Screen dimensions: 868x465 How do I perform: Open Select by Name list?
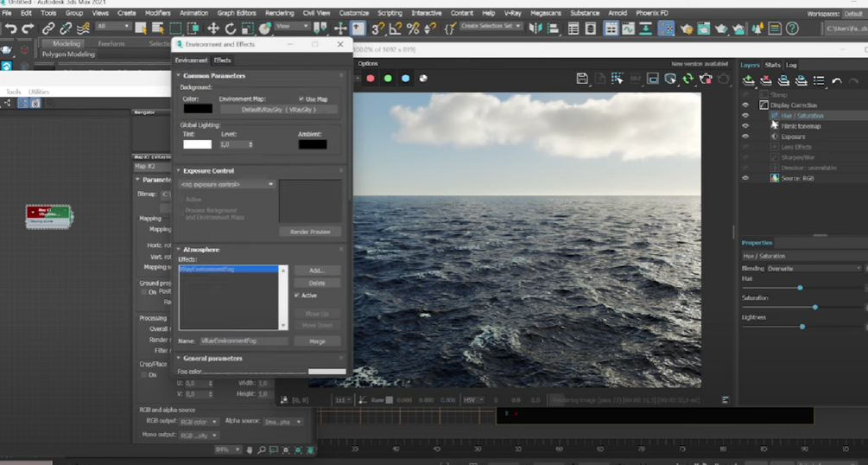tap(158, 28)
